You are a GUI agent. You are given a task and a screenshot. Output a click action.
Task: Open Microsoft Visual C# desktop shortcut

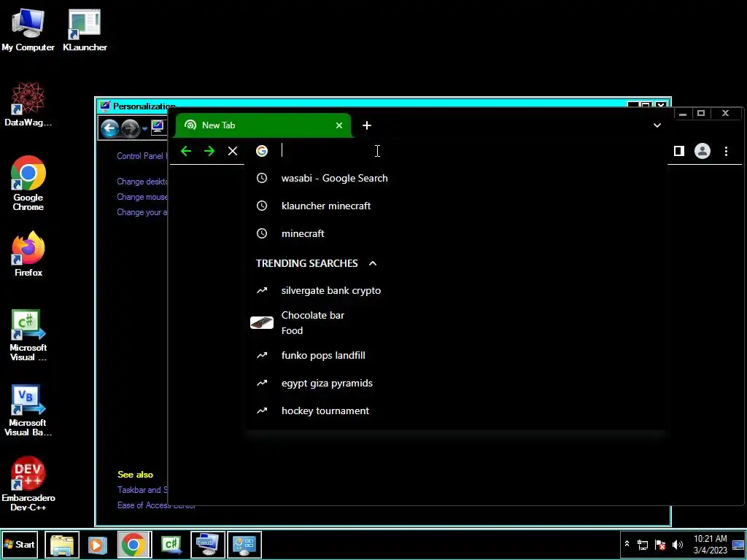tap(28, 335)
